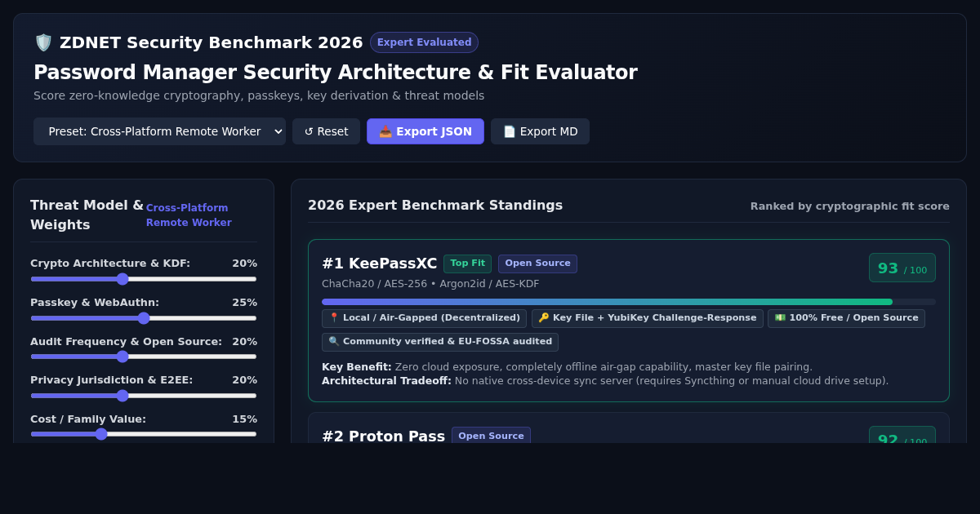Click the Threat Model & Weights heading
Image resolution: width=980 pixels, height=514 pixels.
[x=87, y=215]
